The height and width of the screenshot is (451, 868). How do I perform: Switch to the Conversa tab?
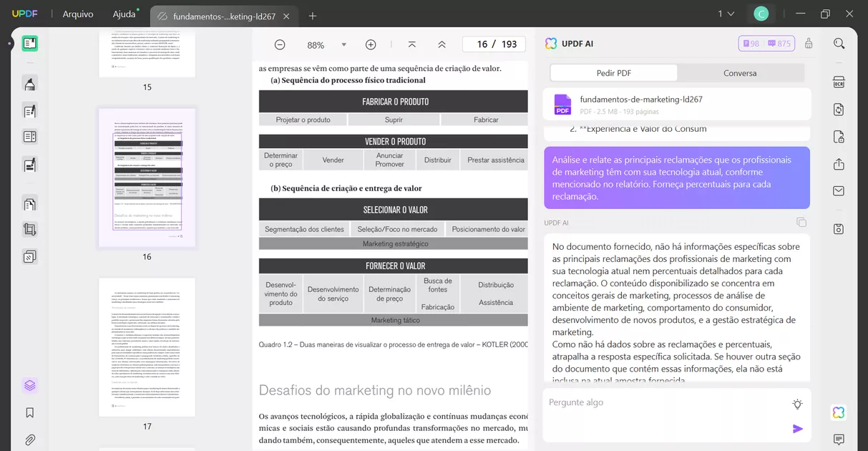(740, 72)
